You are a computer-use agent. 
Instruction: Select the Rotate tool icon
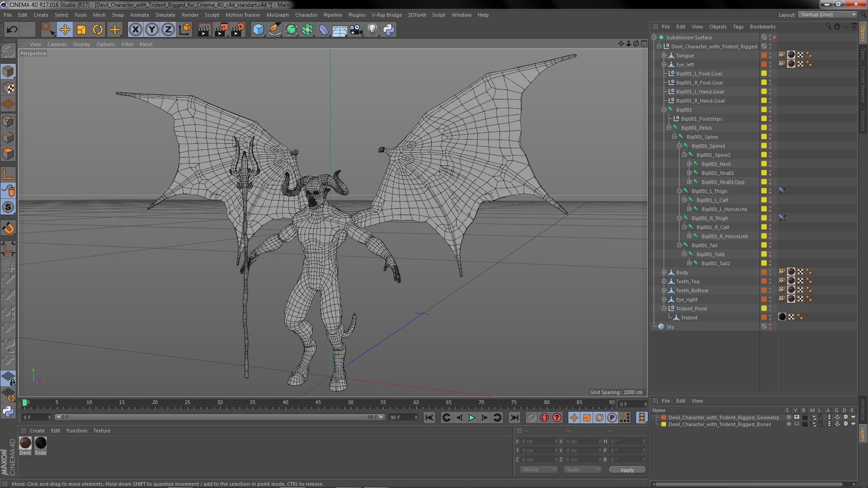(x=98, y=30)
